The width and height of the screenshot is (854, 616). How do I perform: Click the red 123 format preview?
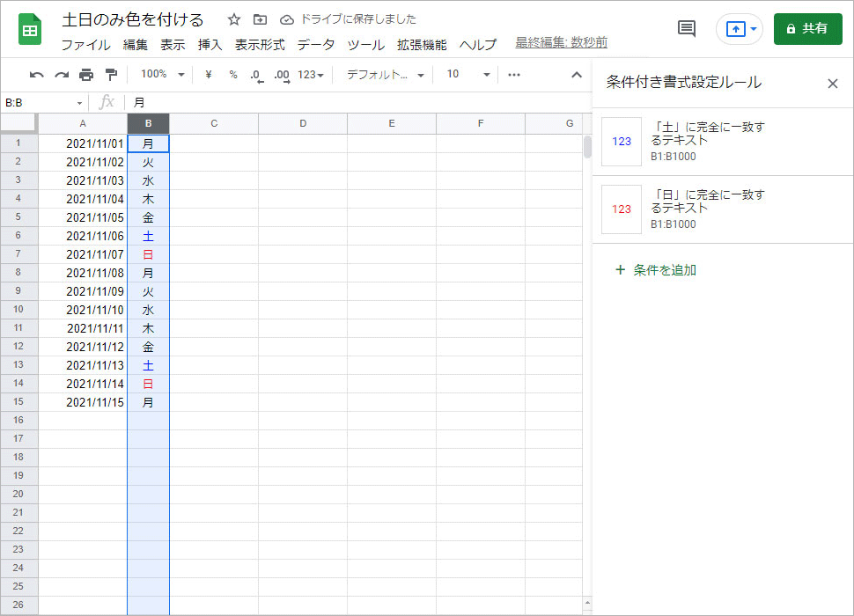pyautogui.click(x=622, y=209)
